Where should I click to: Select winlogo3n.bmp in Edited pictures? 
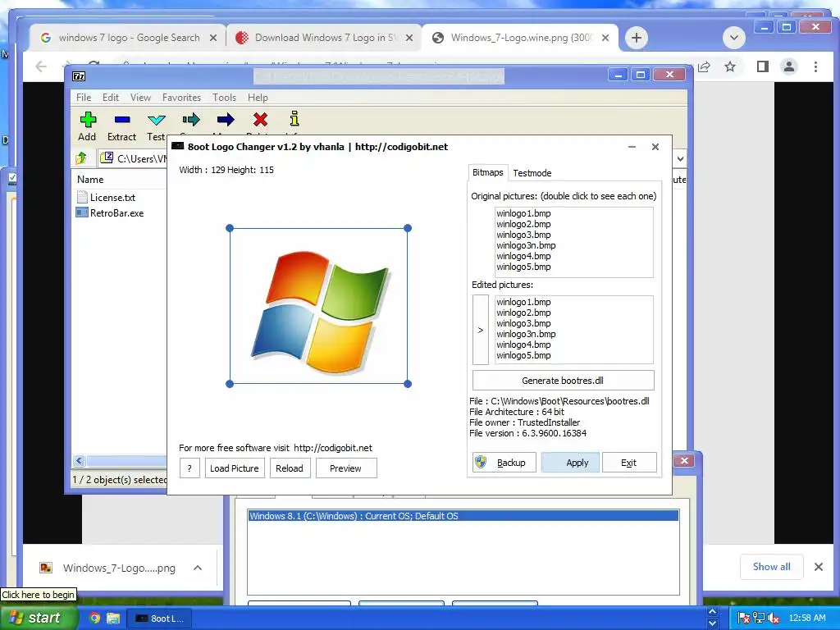[526, 335]
